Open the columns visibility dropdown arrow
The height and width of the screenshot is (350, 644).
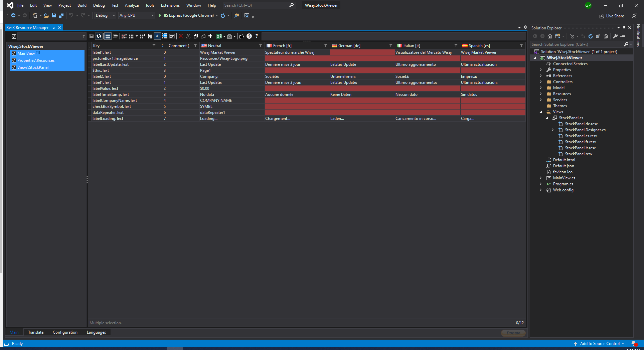click(137, 36)
